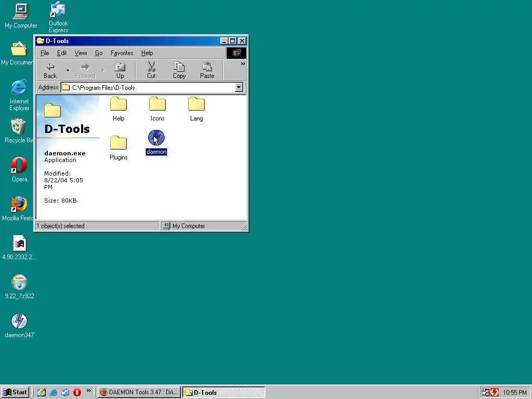Image resolution: width=532 pixels, height=399 pixels.
Task: Click the Outlook Express desktop shortcut
Action: click(58, 17)
